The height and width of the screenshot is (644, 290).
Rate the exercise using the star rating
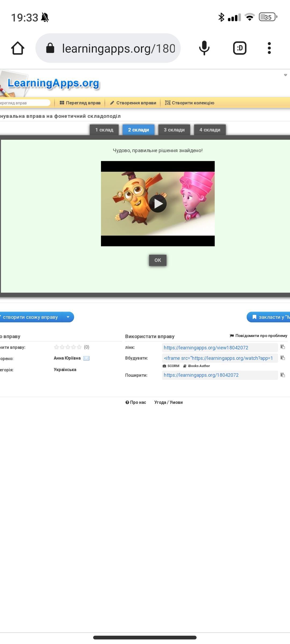click(x=68, y=347)
